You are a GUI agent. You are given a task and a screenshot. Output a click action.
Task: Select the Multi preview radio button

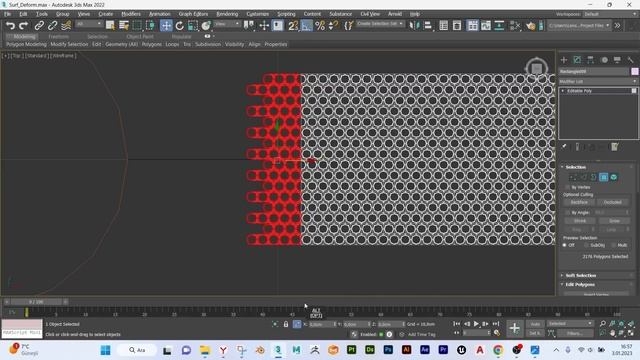[614, 245]
